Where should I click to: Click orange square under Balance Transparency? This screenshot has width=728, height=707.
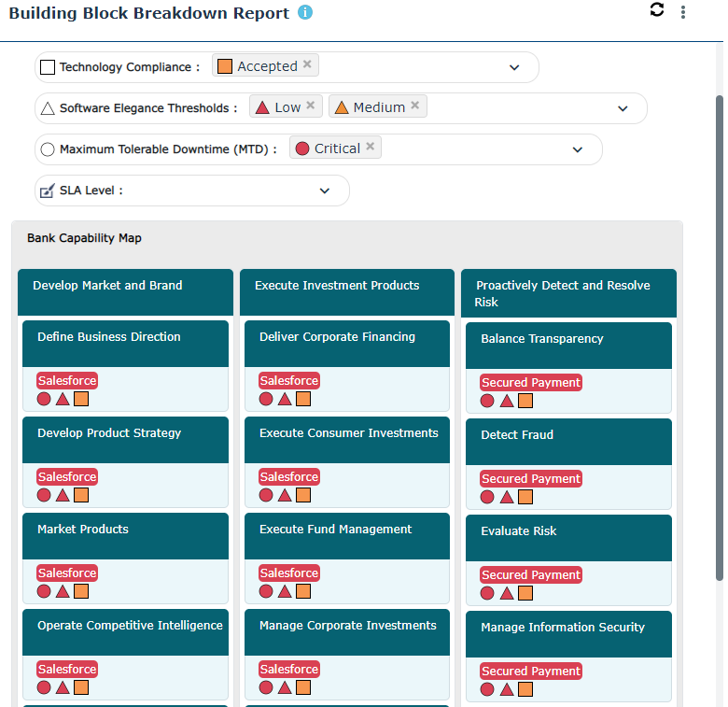(x=525, y=401)
